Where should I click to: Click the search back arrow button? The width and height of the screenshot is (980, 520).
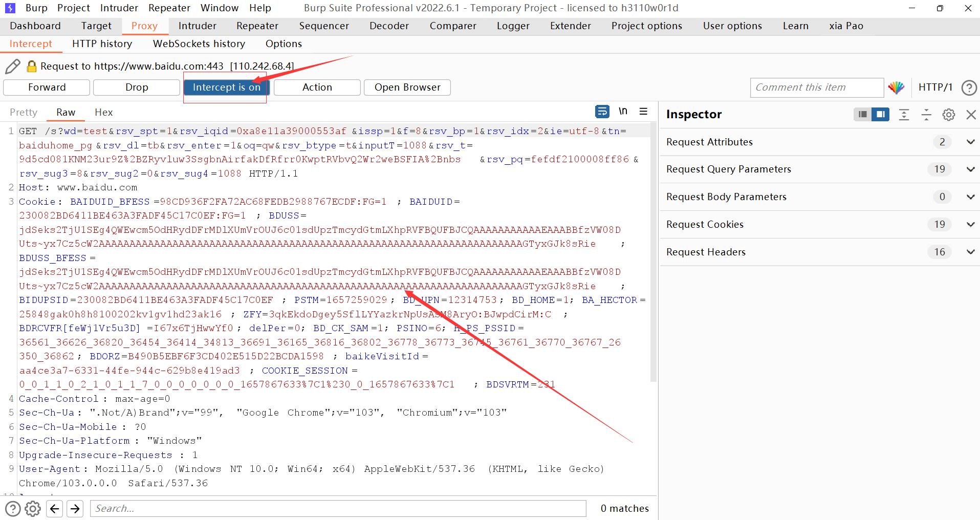[55, 508]
